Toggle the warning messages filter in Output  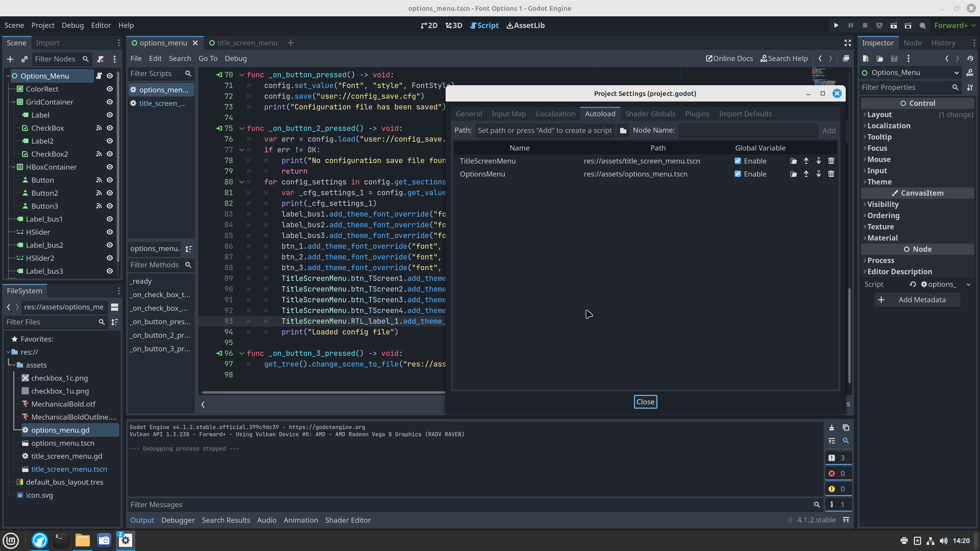(838, 489)
